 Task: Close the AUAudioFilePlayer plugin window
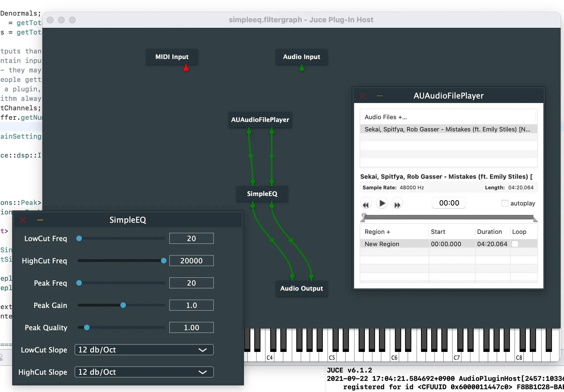(362, 96)
